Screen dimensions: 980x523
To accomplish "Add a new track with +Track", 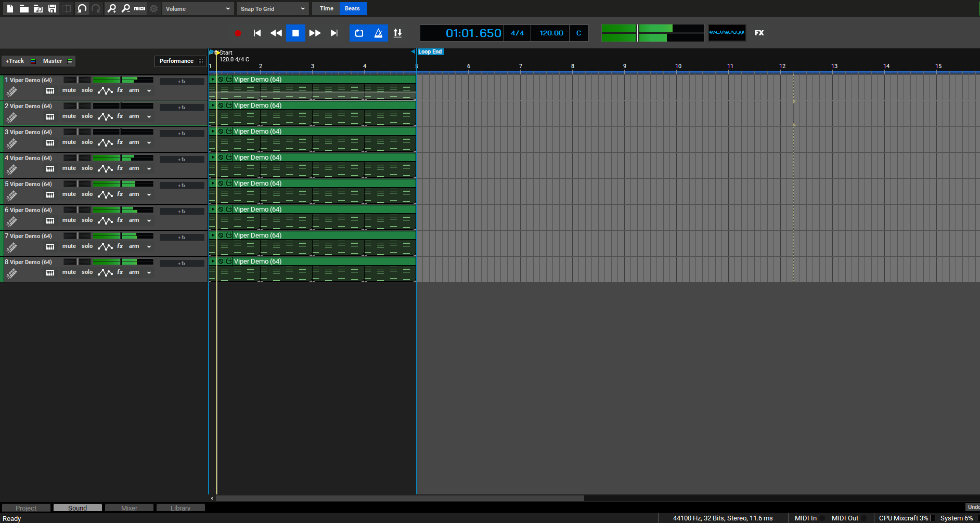I will 15,61.
